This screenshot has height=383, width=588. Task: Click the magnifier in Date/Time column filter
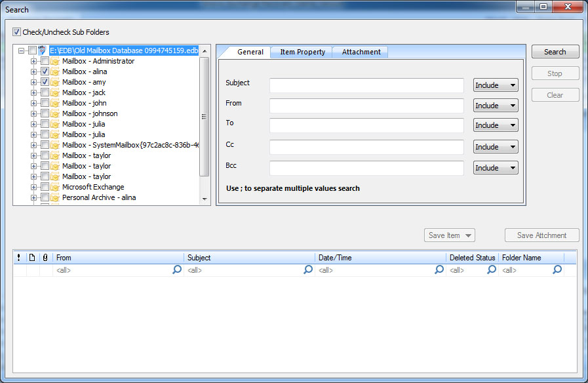(439, 270)
